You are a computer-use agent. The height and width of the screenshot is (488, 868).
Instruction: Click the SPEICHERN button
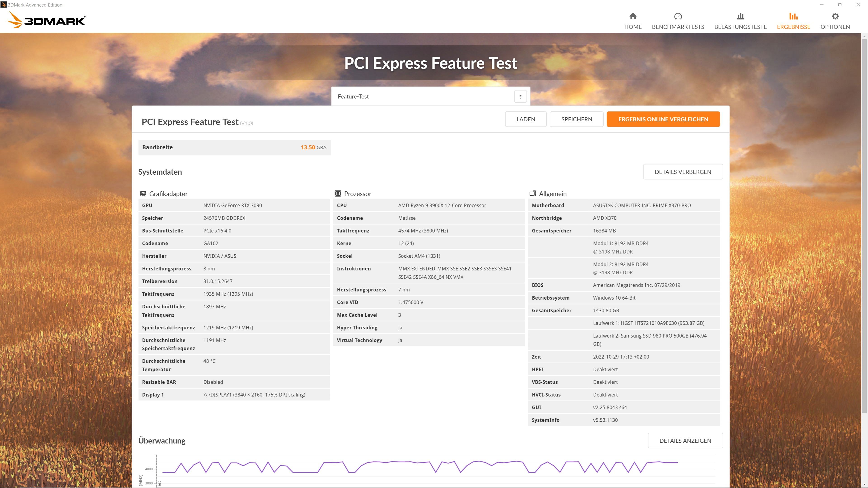(x=577, y=119)
